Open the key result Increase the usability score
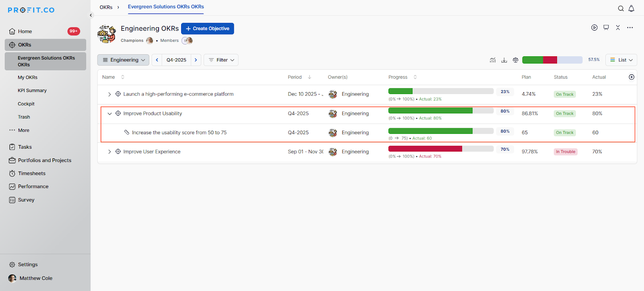This screenshot has height=291, width=644. click(179, 133)
